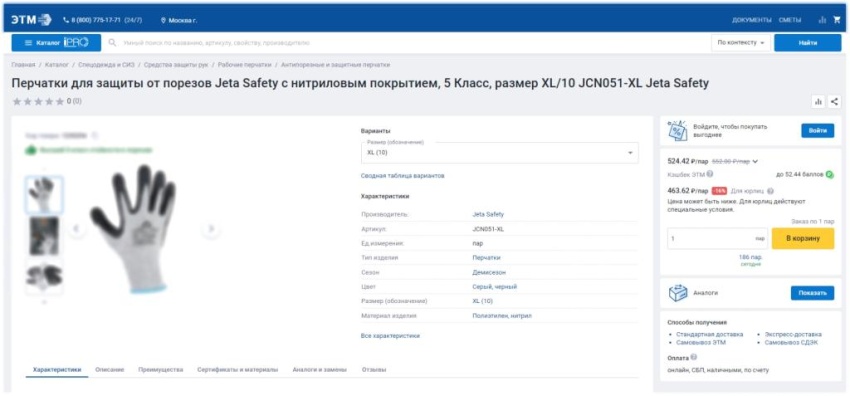Image resolution: width=850 pixels, height=396 pixels.
Task: Select the first glove thumbnail
Action: (44, 194)
